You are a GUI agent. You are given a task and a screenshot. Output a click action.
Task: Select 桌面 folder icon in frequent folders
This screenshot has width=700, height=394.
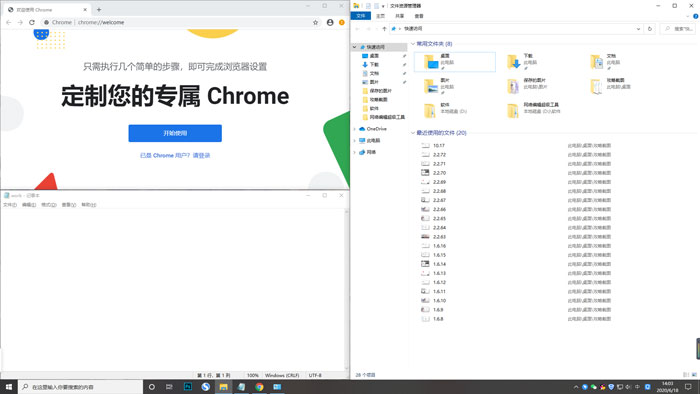click(x=431, y=62)
